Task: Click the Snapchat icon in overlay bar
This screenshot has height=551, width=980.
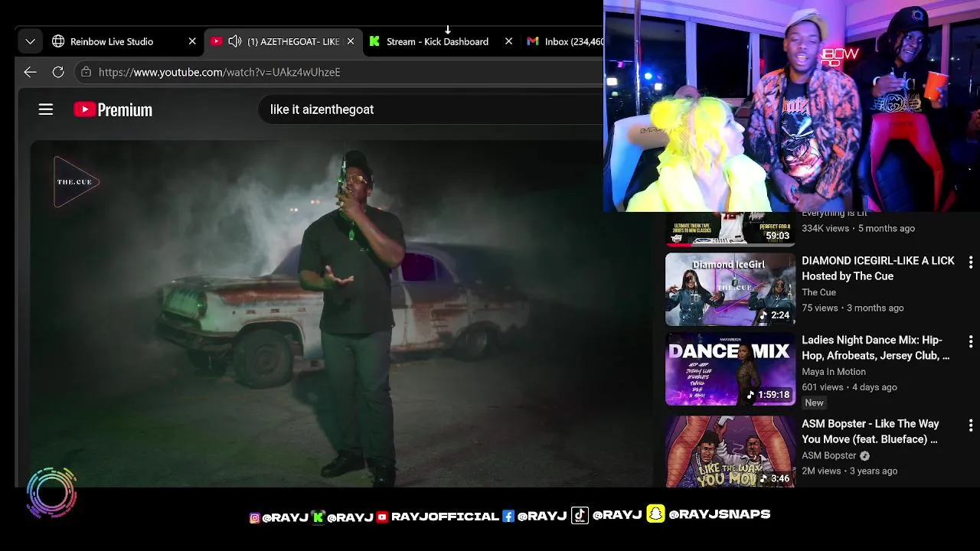Action: click(x=655, y=514)
